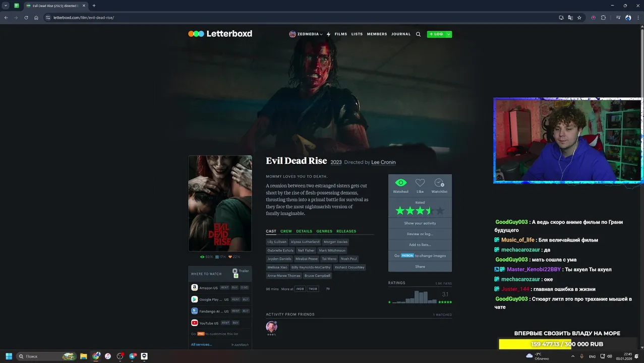Open the Amazon US service icon
Viewport: 644px width, 363px height.
point(194,287)
